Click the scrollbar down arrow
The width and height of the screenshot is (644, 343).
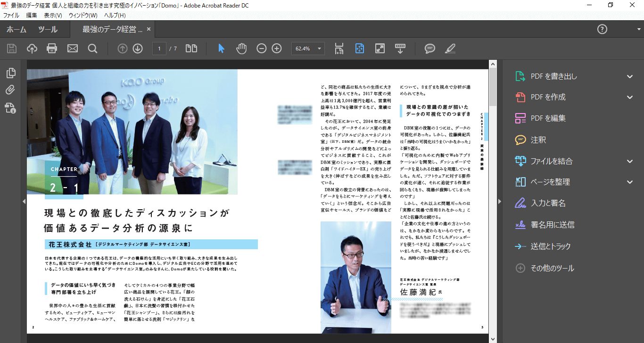point(493,339)
